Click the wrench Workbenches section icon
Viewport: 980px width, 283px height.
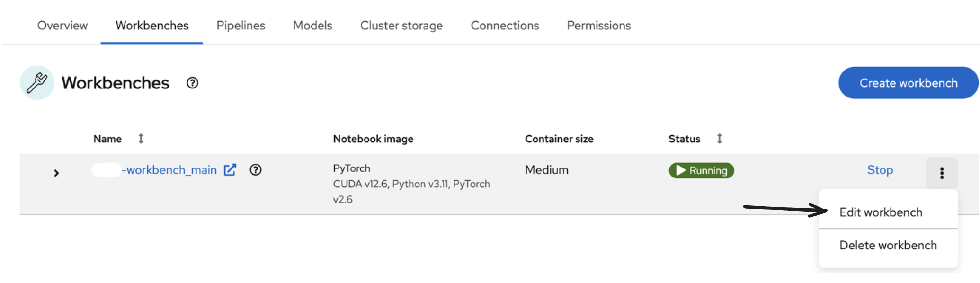coord(37,83)
